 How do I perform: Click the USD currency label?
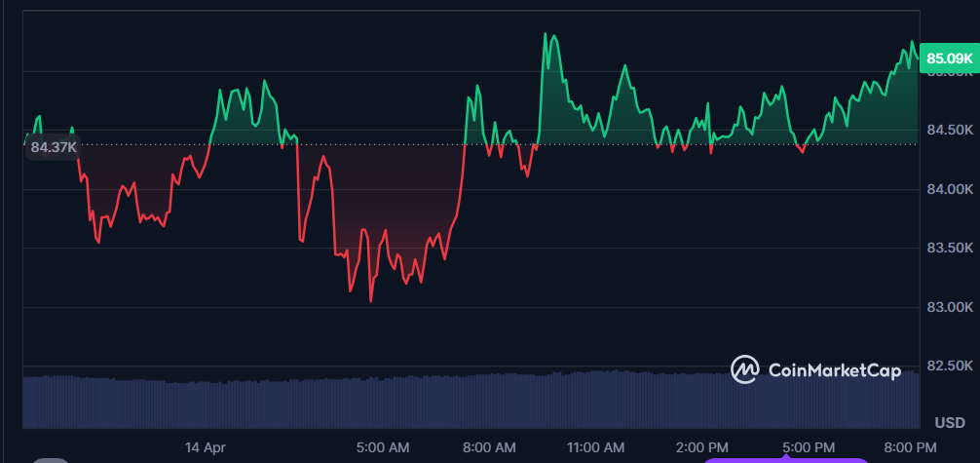click(x=950, y=423)
